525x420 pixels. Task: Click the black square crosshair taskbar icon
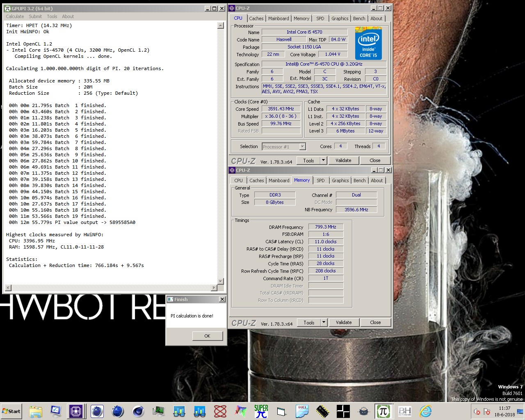pyautogui.click(x=343, y=411)
